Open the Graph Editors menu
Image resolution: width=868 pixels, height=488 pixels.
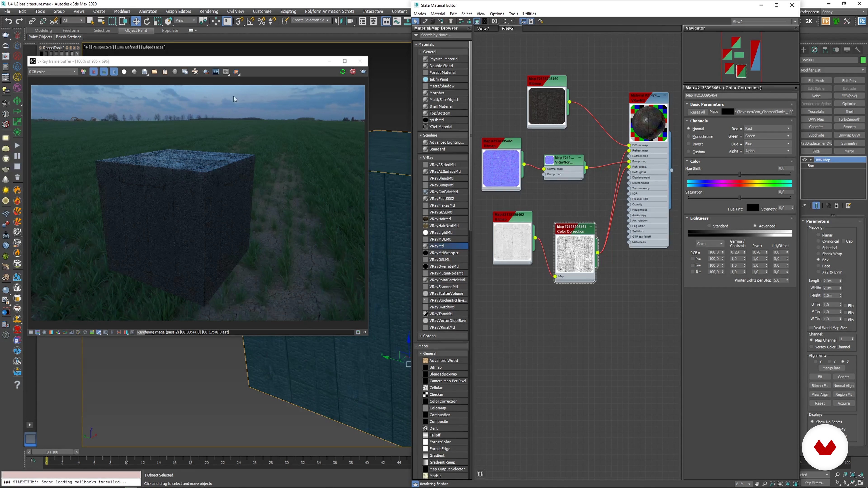pyautogui.click(x=178, y=12)
